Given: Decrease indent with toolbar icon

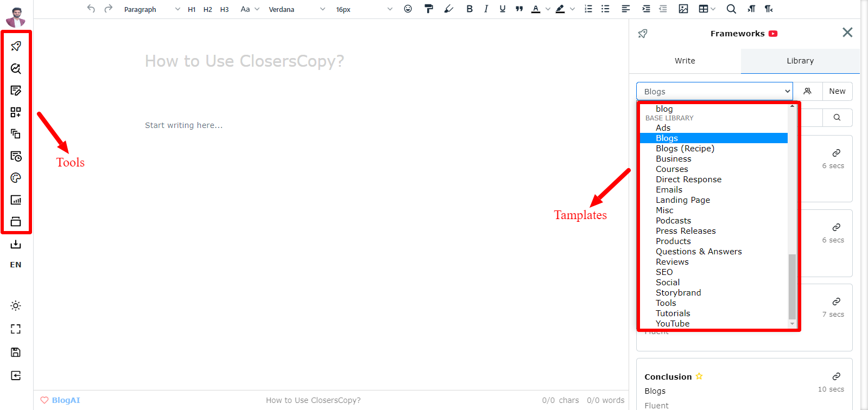Looking at the screenshot, I should pos(663,9).
